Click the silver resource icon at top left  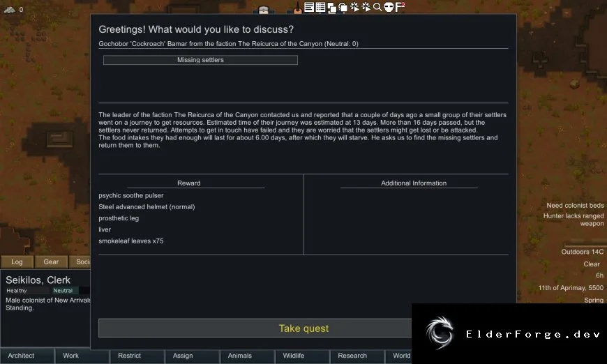pyautogui.click(x=9, y=9)
